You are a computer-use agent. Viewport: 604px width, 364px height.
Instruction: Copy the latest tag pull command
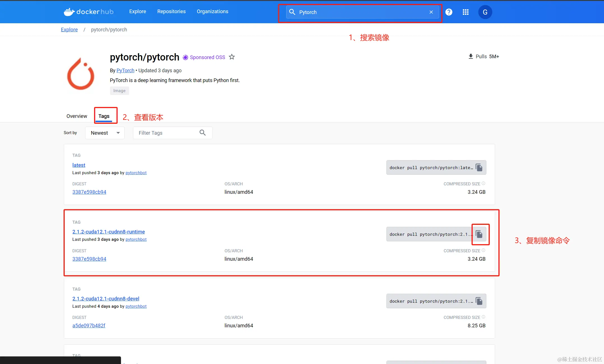click(479, 167)
